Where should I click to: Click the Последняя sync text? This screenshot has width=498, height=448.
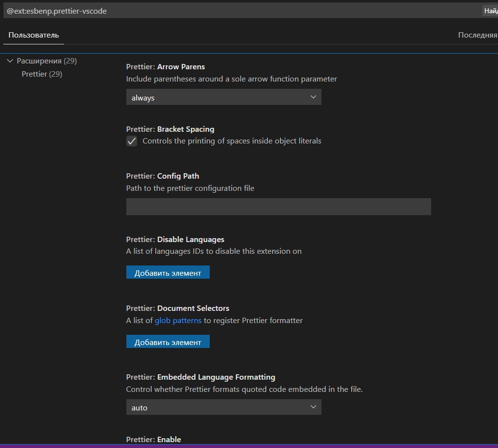(x=478, y=35)
